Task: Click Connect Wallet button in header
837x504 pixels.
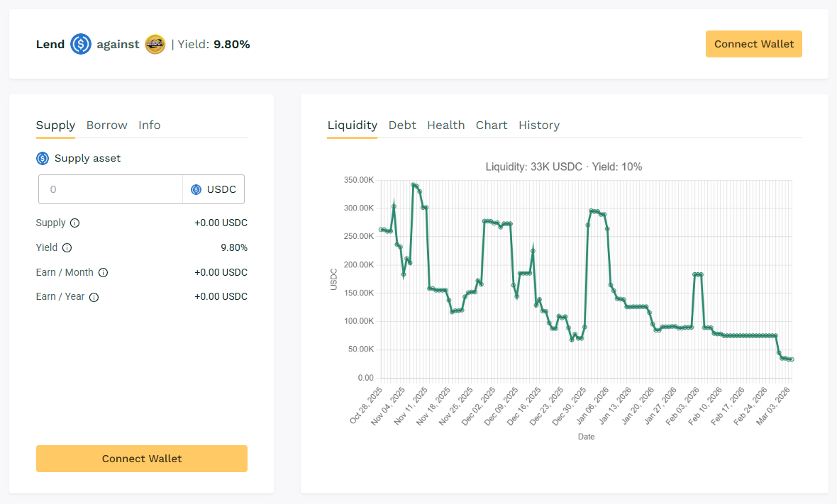Action: 753,44
